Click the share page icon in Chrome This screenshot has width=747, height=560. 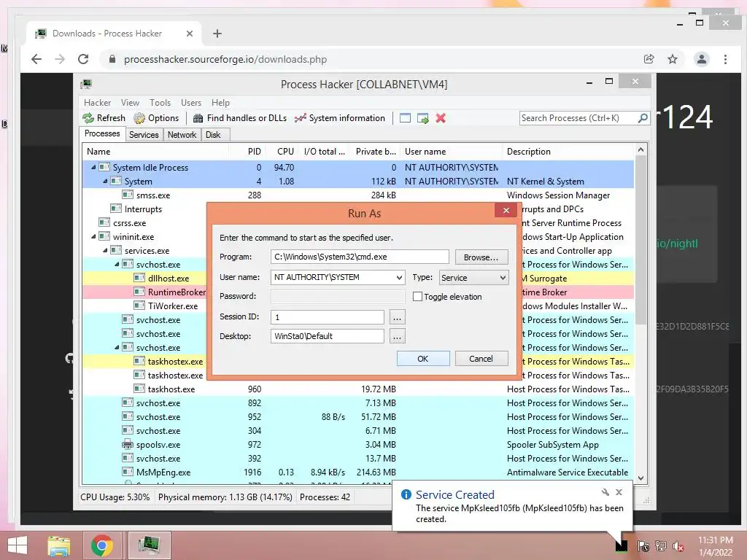[x=649, y=59]
